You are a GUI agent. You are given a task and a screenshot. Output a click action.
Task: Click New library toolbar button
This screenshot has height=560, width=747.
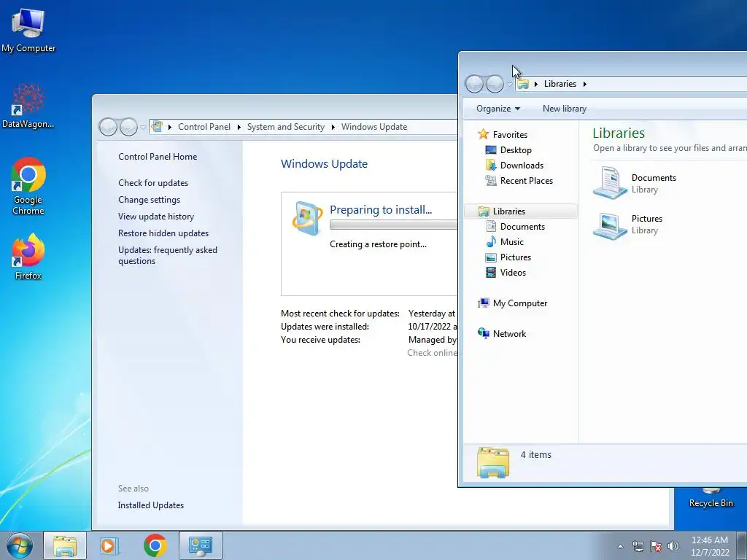pyautogui.click(x=565, y=109)
